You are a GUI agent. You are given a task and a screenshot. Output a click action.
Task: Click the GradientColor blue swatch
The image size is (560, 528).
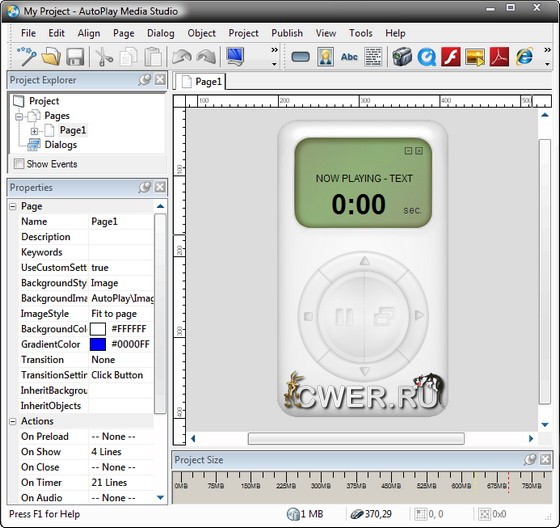point(98,344)
